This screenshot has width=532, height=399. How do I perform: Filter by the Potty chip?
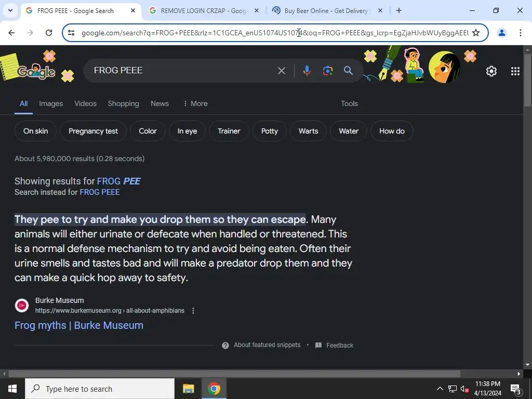click(x=270, y=131)
